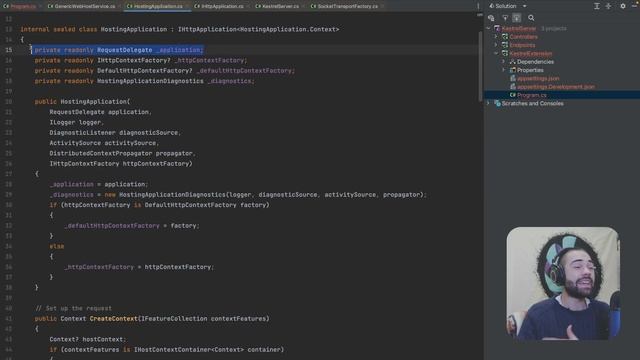This screenshot has height=360, width=640.
Task: Select the KestrelExtension project
Action: 531,53
